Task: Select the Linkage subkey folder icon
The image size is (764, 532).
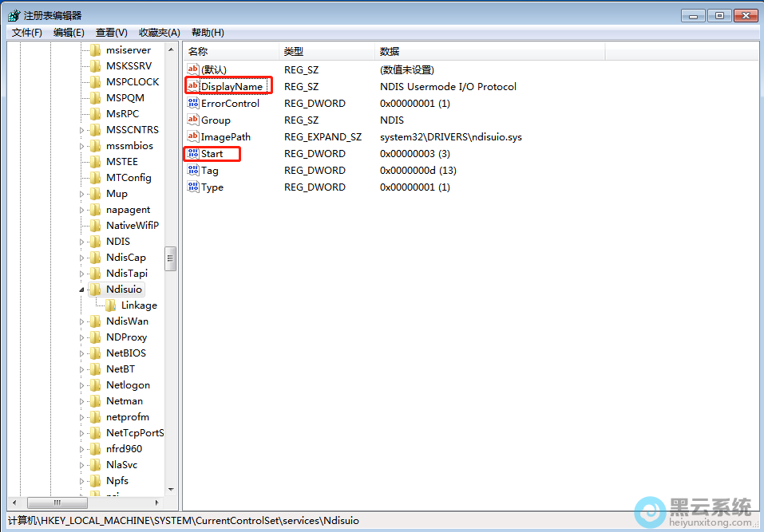Action: click(111, 305)
